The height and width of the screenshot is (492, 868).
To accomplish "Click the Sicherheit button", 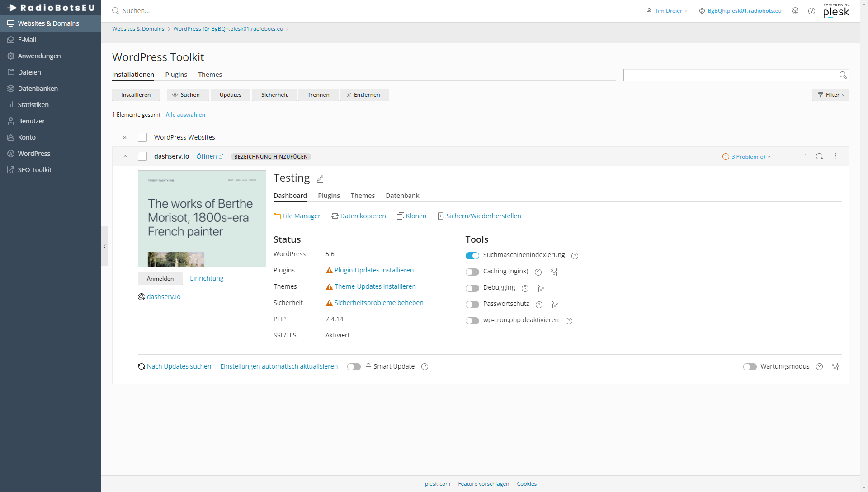I will coord(274,95).
